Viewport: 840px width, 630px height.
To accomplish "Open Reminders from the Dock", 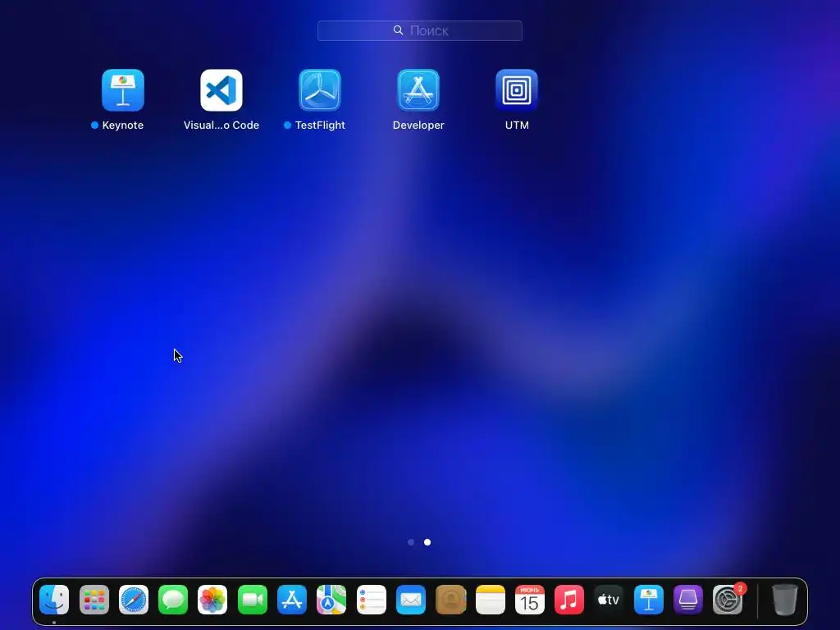I will [x=372, y=600].
